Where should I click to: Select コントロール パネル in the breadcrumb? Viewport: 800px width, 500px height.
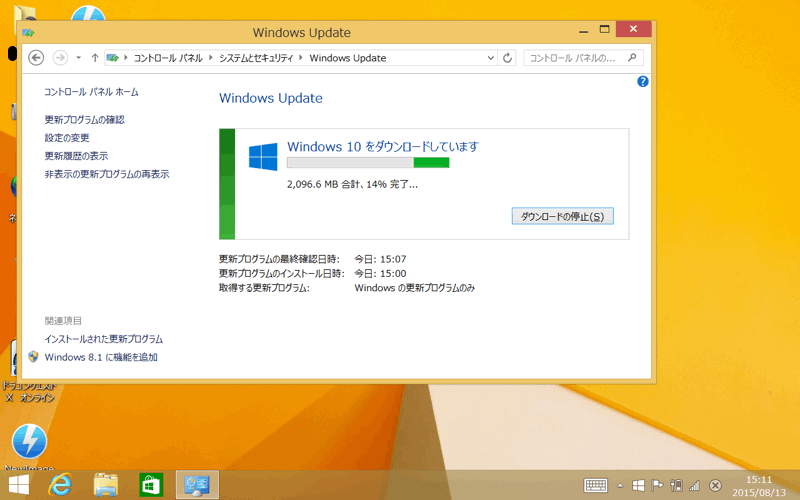click(x=169, y=58)
